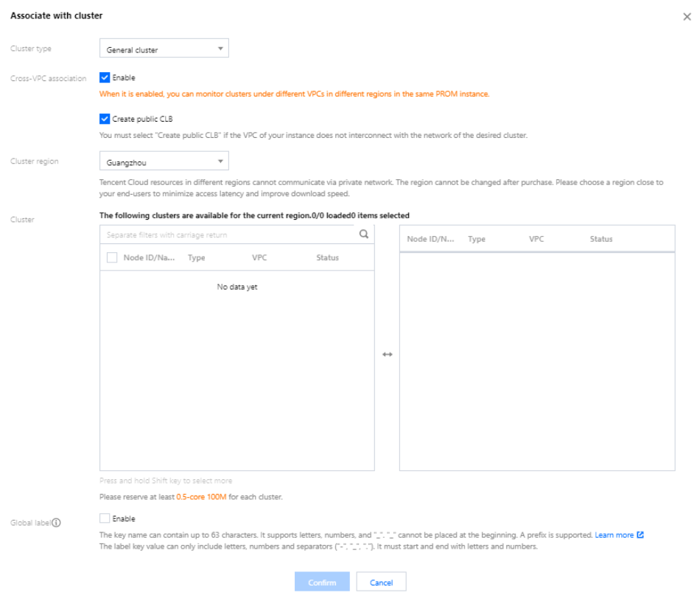Image resolution: width=700 pixels, height=598 pixels.
Task: Click the Node ID column header in right list
Action: [430, 239]
